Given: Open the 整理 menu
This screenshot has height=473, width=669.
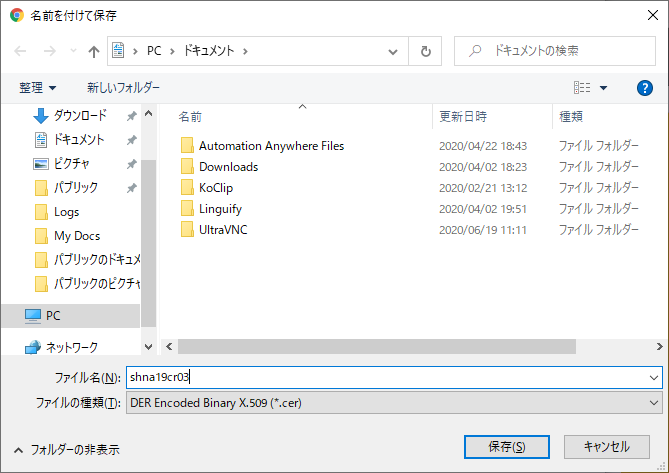Looking at the screenshot, I should click(37, 88).
